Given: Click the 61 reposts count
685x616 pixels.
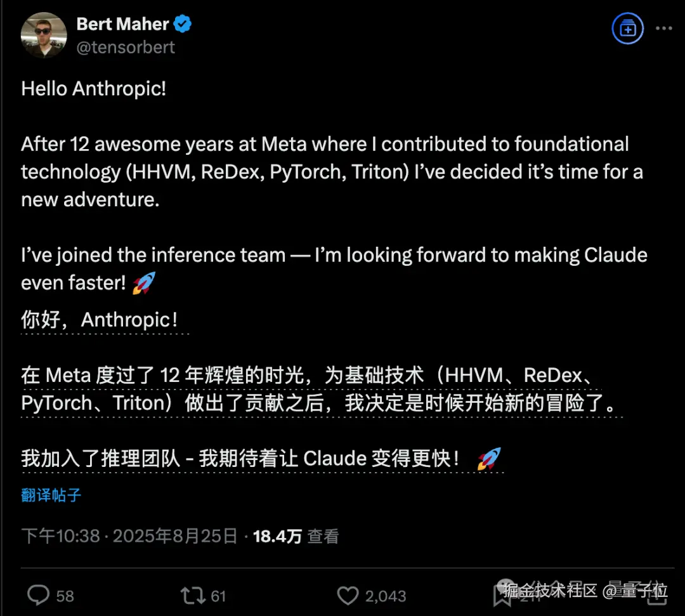Looking at the screenshot, I should click(x=218, y=596).
